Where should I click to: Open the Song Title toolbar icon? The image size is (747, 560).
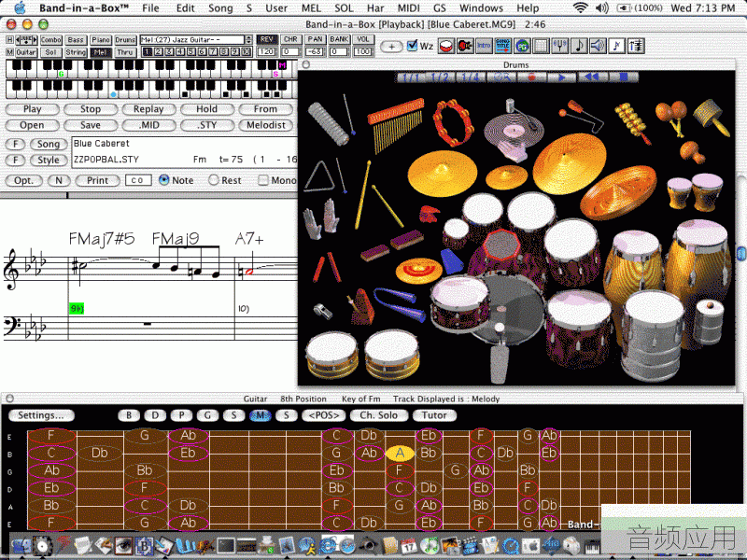503,46
